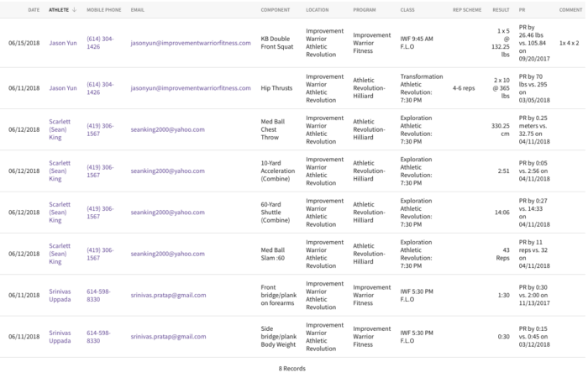
Task: Click the Rep Scheme column header
Action: 467,10
